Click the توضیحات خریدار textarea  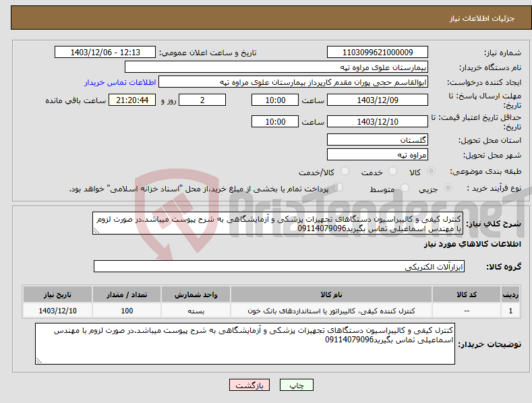pos(245,344)
